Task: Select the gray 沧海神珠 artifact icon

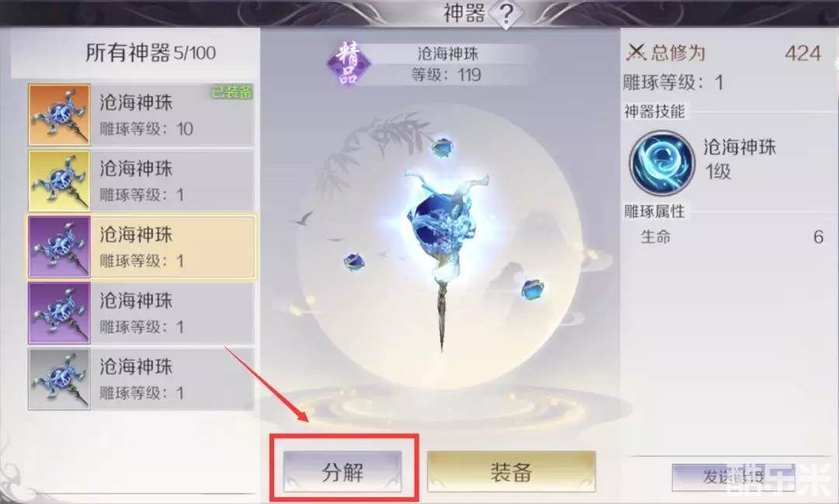Action: pos(59,379)
